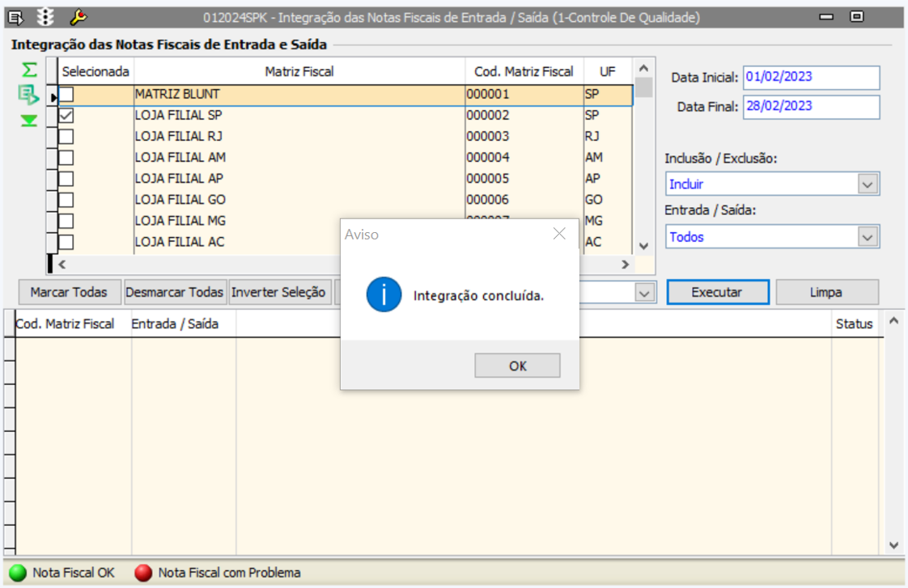Click the Marcar Todas button
This screenshot has width=908, height=588.
coord(69,293)
